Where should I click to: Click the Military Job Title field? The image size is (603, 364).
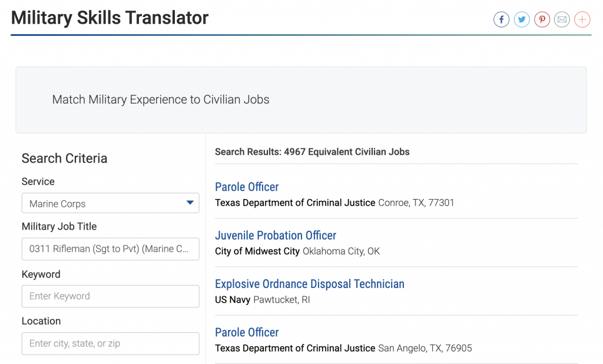(x=110, y=249)
